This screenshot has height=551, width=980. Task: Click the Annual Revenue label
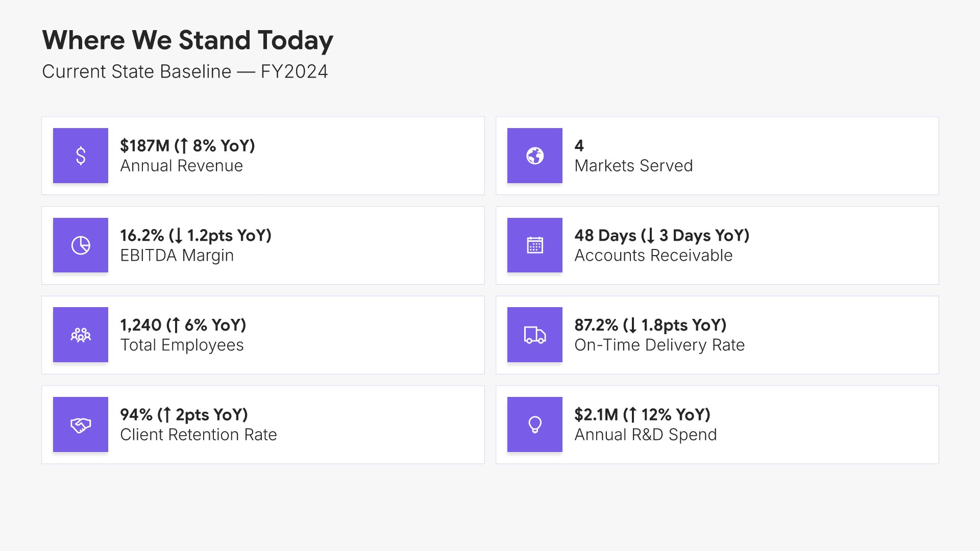(181, 166)
